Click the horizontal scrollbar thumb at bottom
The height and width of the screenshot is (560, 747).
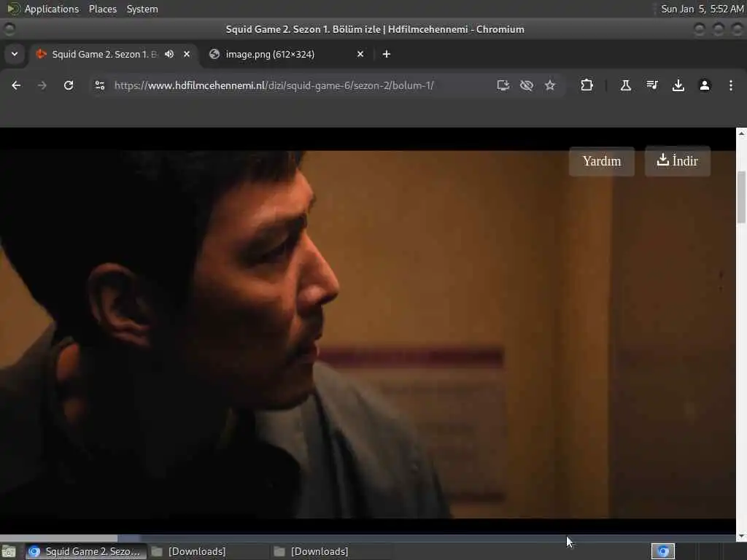pos(58,538)
